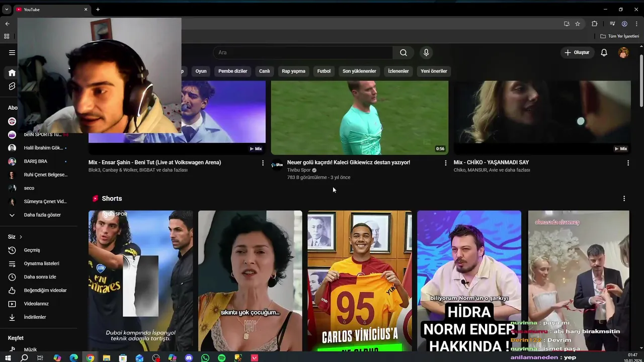Click the Tivibu Spor channel avatar
The image size is (644, 362).
277,165
